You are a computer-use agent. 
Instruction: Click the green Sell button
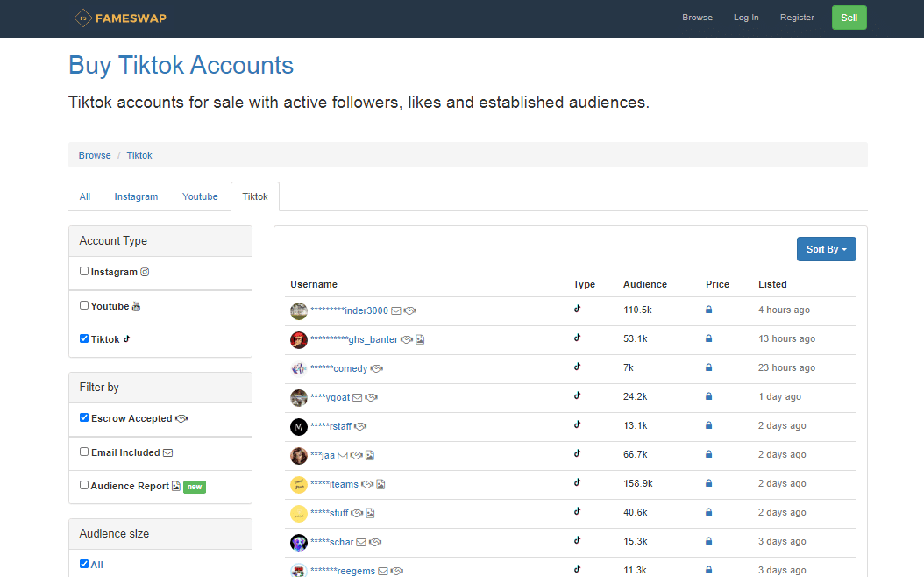[x=849, y=18]
